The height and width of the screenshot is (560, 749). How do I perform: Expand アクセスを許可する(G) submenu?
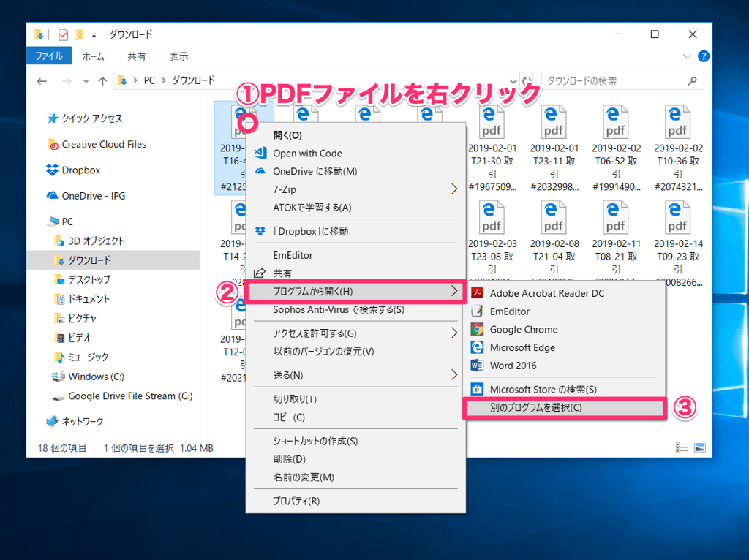point(453,333)
